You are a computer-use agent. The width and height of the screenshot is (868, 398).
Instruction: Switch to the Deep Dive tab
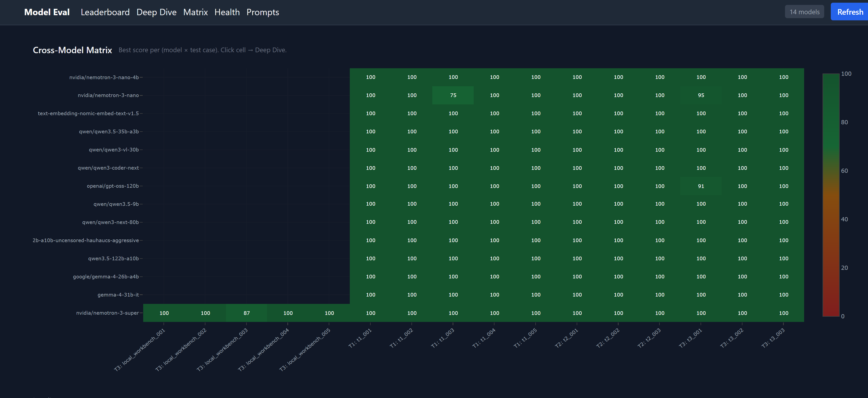(156, 12)
